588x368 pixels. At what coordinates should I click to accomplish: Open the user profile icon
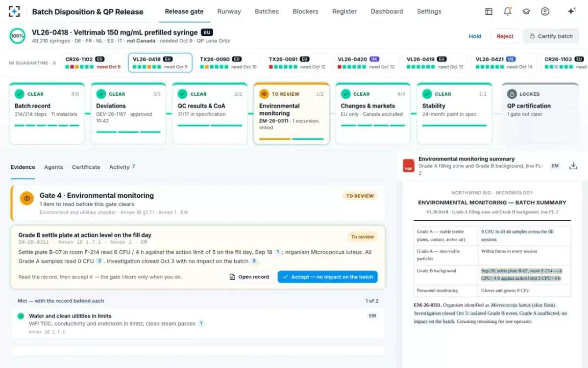[545, 11]
